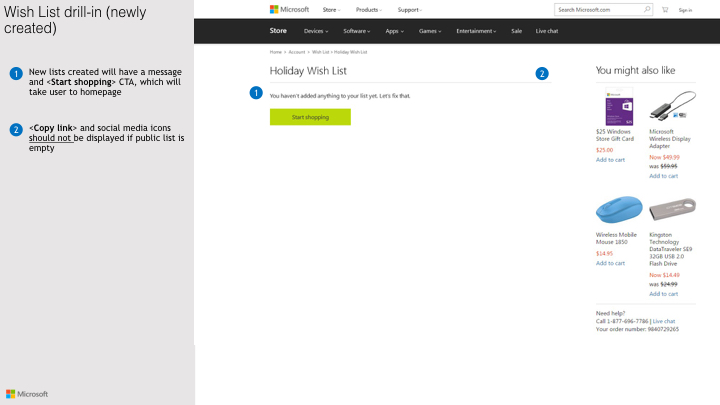Click the $25.00 price text
This screenshot has width=720, height=405.
604,150
